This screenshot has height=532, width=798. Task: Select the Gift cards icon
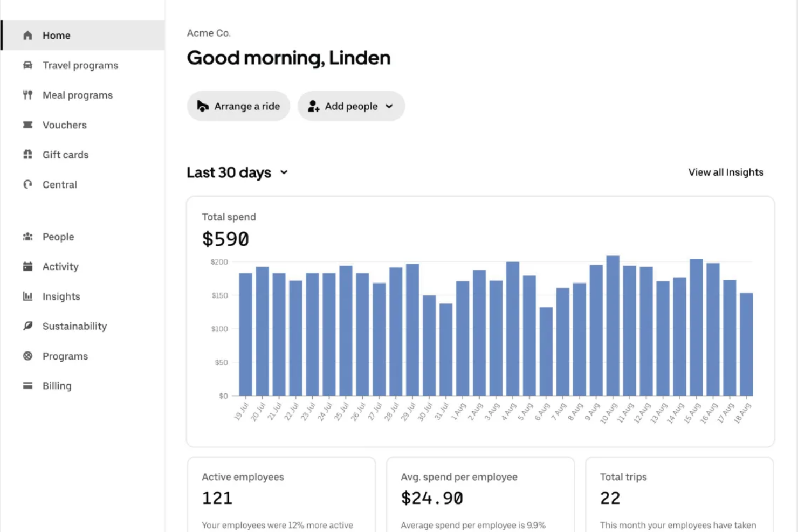pyautogui.click(x=27, y=155)
